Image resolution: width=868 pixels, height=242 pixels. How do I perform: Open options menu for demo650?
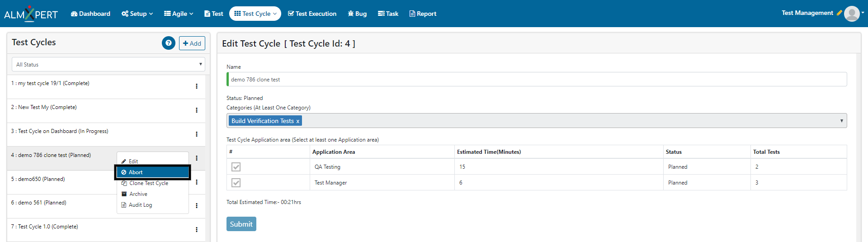coord(197,182)
